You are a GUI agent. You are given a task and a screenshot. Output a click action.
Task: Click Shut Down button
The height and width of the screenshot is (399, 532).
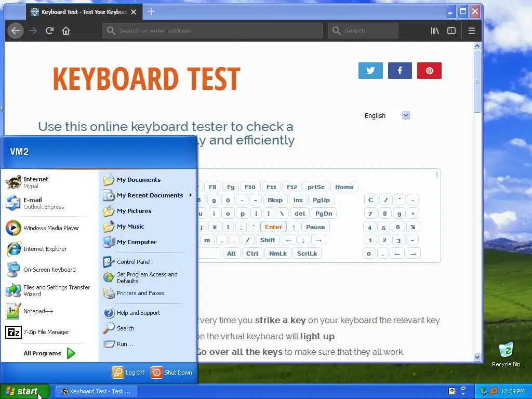[171, 372]
